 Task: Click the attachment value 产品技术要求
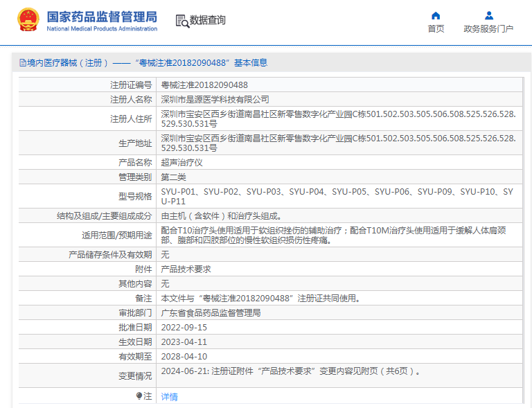pyautogui.click(x=186, y=269)
